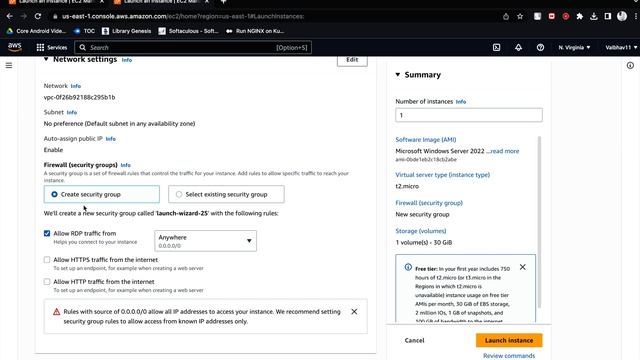Open Info link next to Number of instances
Viewport: 640px width, 360px height.
461,102
